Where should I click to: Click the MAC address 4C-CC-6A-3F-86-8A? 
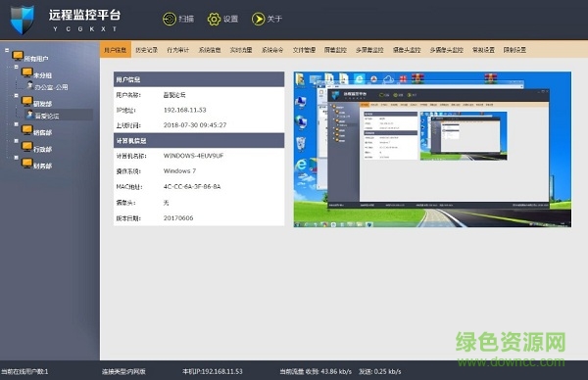192,187
